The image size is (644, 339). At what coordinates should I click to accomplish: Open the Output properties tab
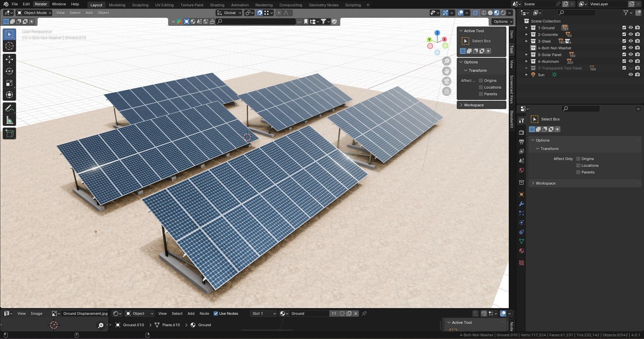pyautogui.click(x=521, y=142)
